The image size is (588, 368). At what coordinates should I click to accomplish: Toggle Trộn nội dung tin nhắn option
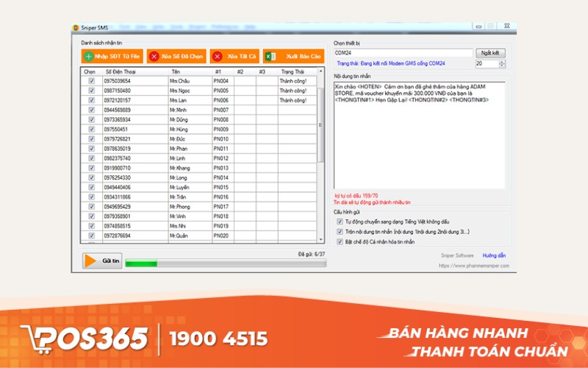tap(340, 232)
